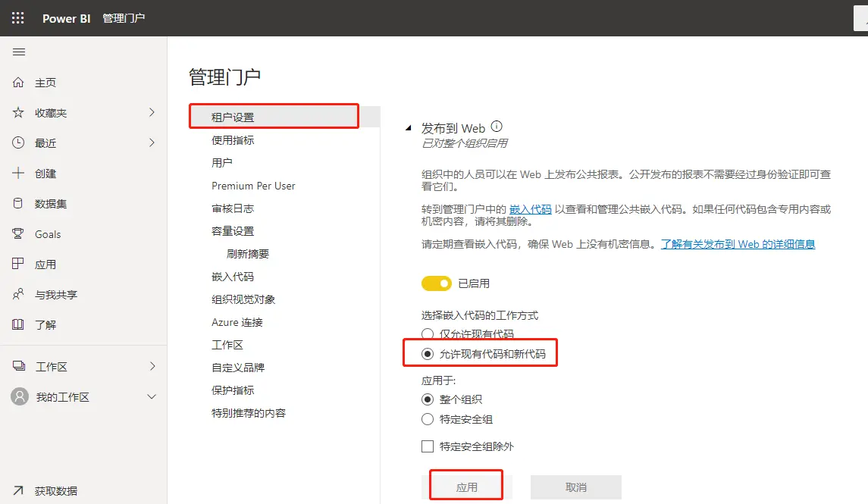Screen dimensions: 868x504
Task: Open 租户设置 in admin menu
Action: click(233, 117)
